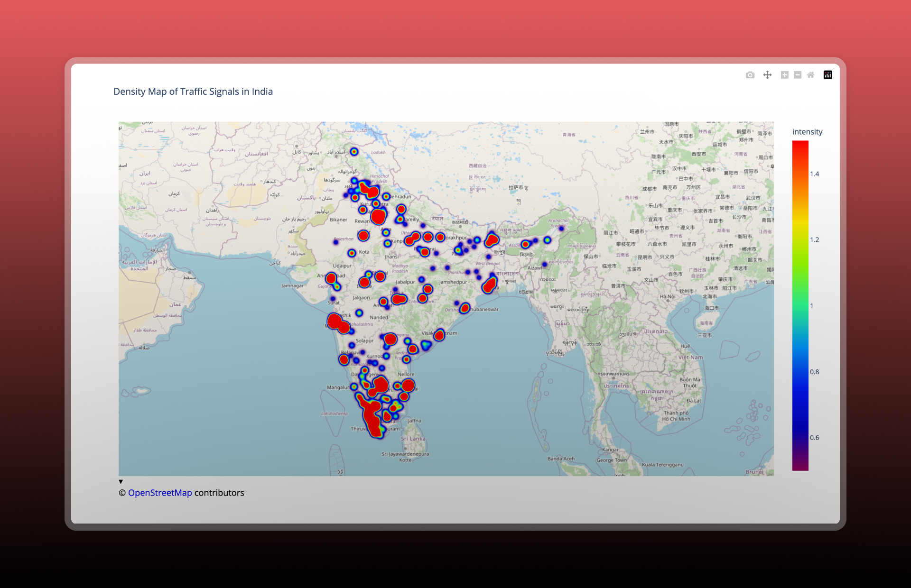Viewport: 911px width, 588px height.
Task: Click the Mangaluru city label
Action: 338,387
